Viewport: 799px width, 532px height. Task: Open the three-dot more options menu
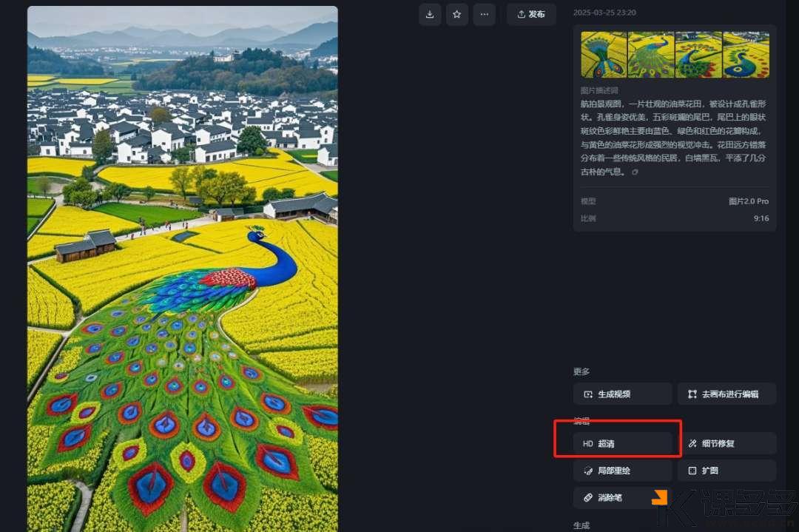click(484, 14)
